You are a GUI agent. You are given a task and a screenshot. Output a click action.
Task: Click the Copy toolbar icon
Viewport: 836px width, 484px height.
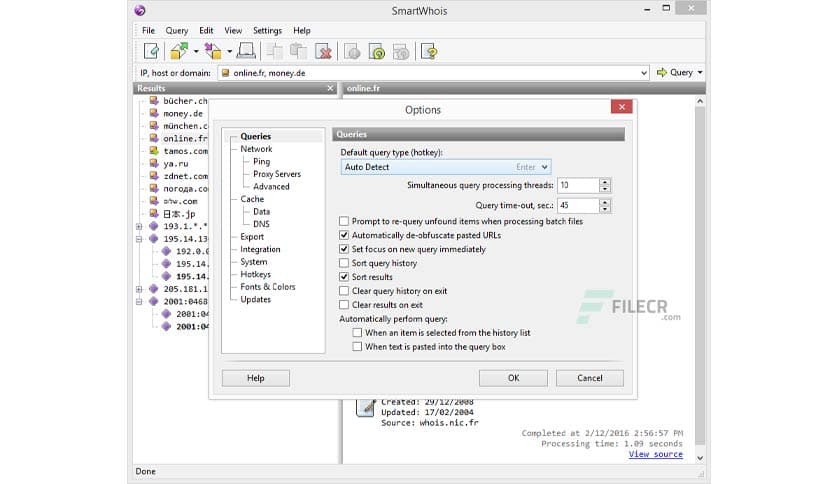[x=275, y=52]
